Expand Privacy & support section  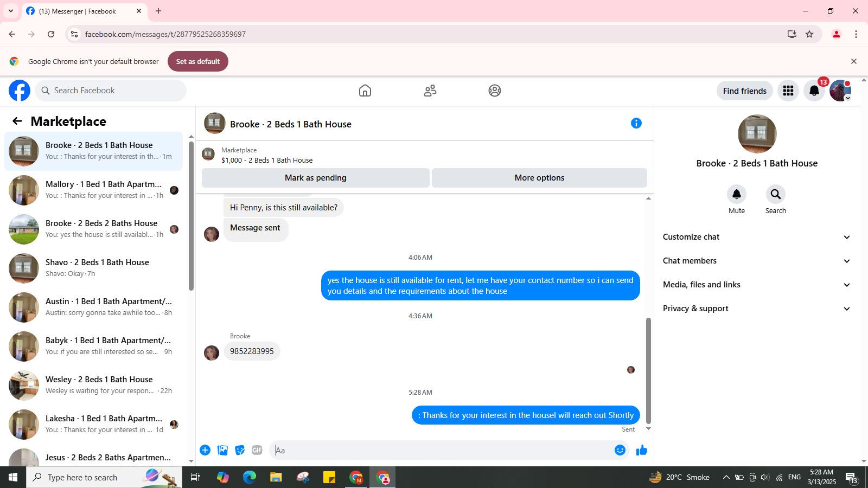pyautogui.click(x=757, y=309)
